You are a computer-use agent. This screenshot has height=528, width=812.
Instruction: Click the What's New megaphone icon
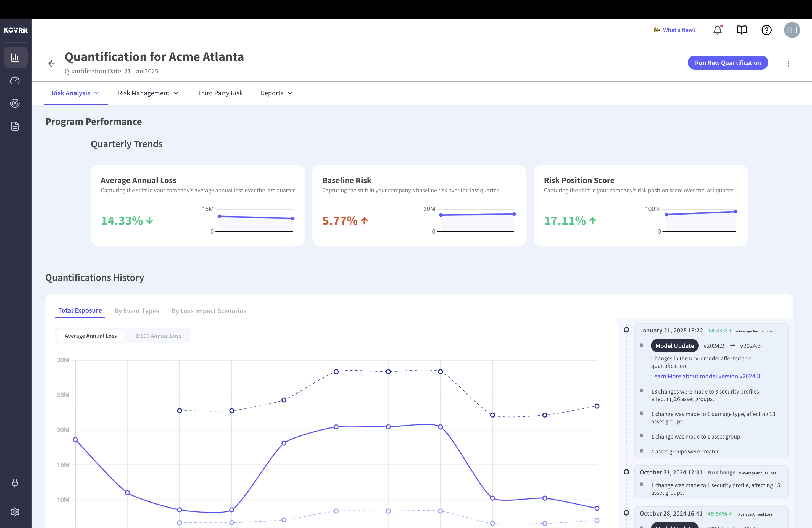tap(657, 30)
